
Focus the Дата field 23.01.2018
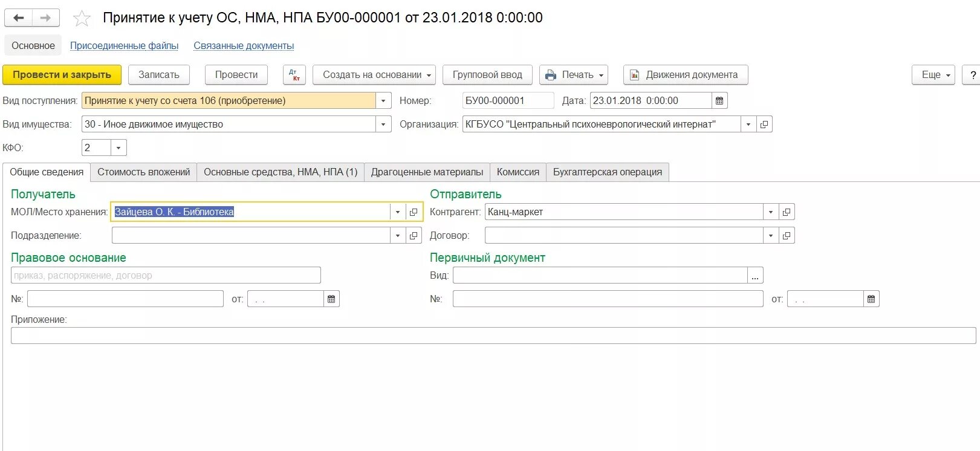(x=651, y=101)
